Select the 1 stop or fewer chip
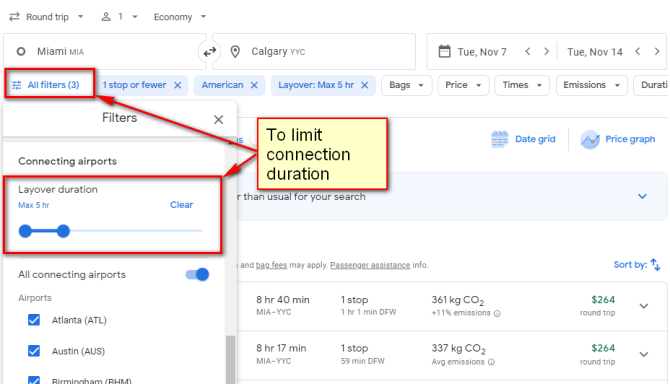Screen dimensions: 670x384 pos(134,85)
